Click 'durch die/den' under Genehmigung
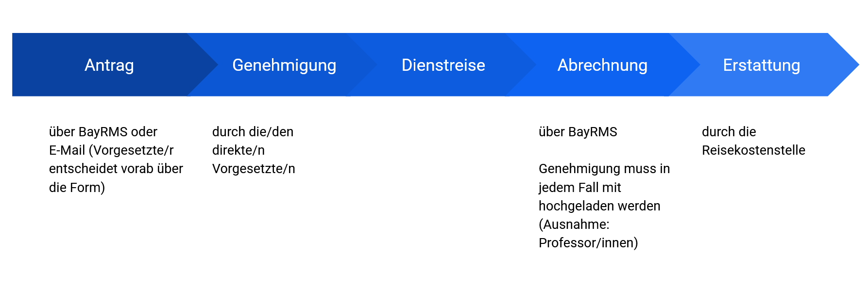 point(253,132)
